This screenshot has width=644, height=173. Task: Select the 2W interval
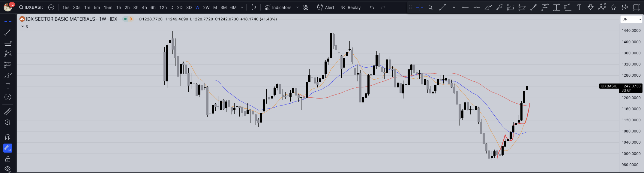(x=206, y=8)
